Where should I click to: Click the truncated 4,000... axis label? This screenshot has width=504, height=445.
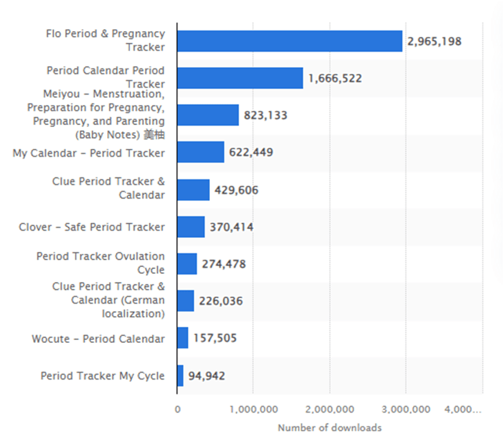[463, 409]
